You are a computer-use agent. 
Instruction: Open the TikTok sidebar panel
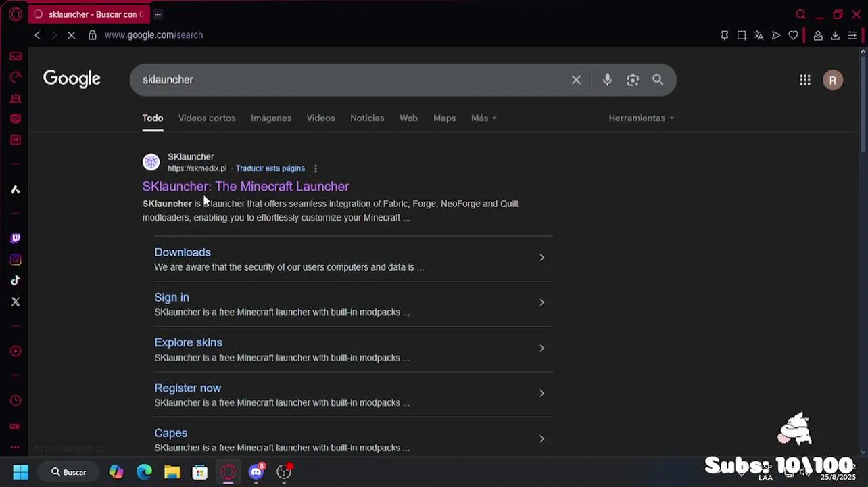16,281
